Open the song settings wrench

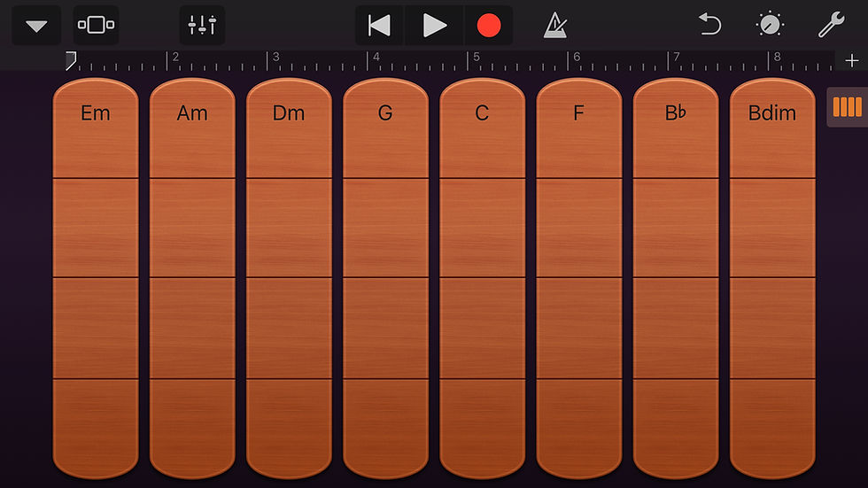click(x=831, y=25)
